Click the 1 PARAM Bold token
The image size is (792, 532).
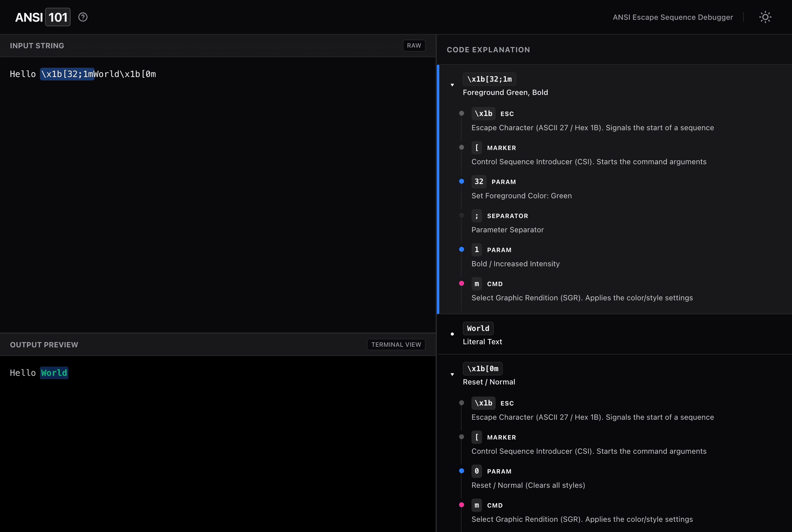(476, 250)
